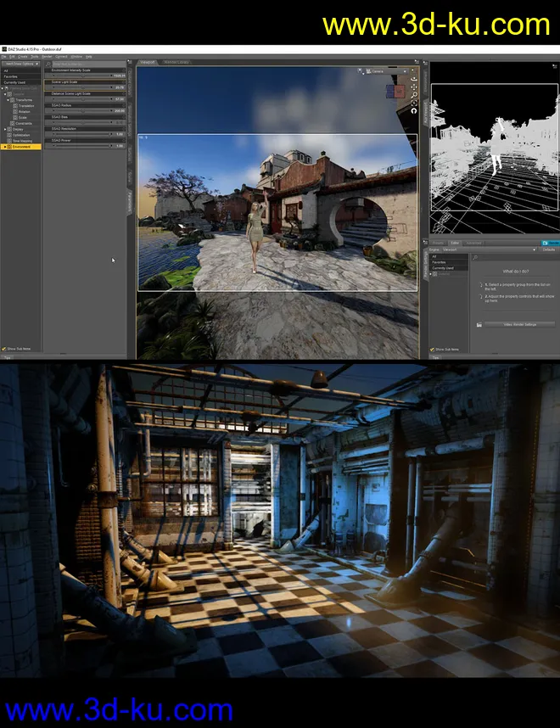Select the Translation property group

pos(26,106)
